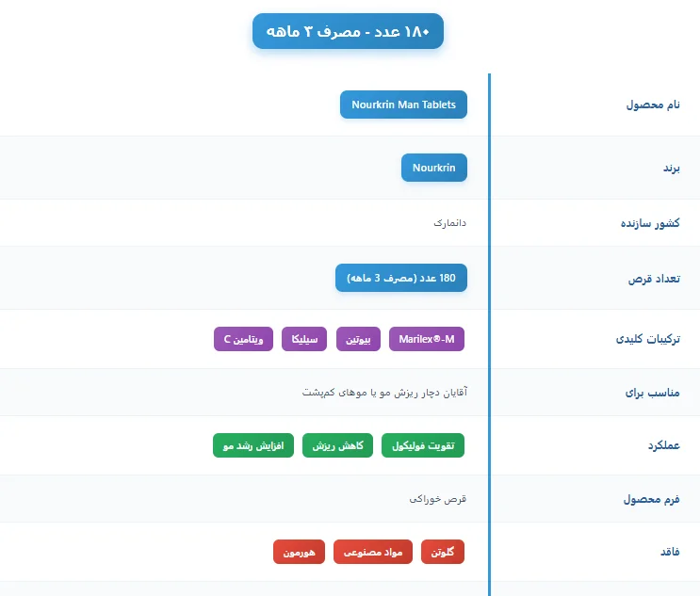Click the header badge '۱۸۰ عدد - مصرف ۳ ماهه'
The image size is (700, 596).
(348, 32)
